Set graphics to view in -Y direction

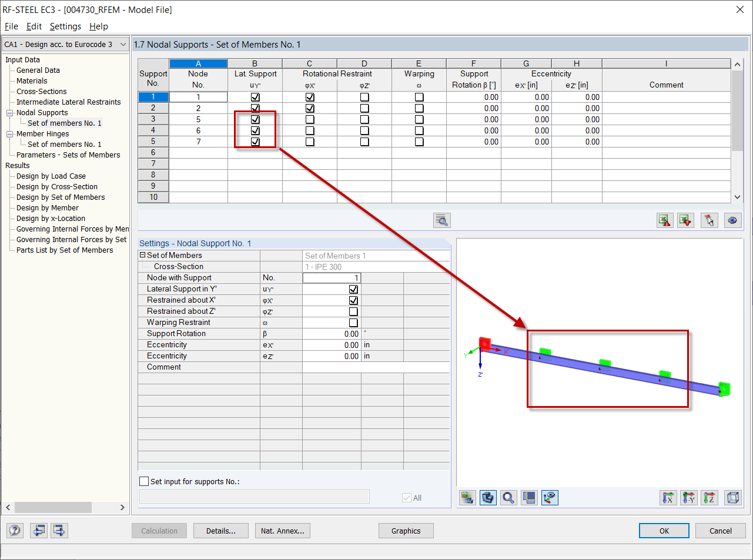(689, 497)
